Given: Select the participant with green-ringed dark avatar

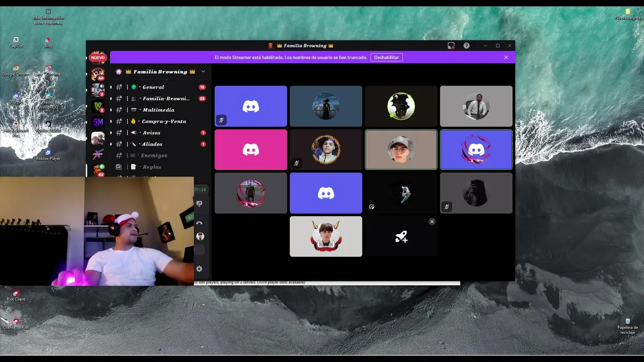Looking at the screenshot, I should pos(401,106).
